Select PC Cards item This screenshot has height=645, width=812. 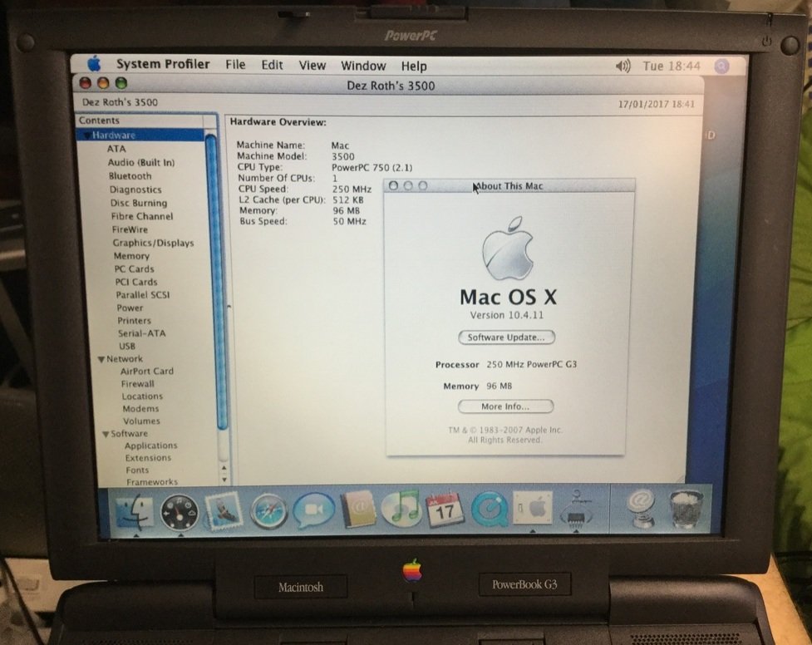tap(134, 268)
